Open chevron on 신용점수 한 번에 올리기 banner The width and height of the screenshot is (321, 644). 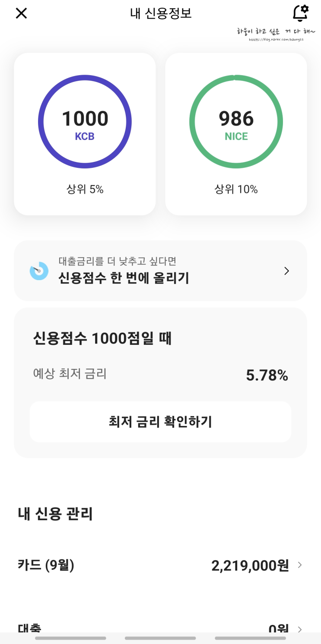coord(286,271)
